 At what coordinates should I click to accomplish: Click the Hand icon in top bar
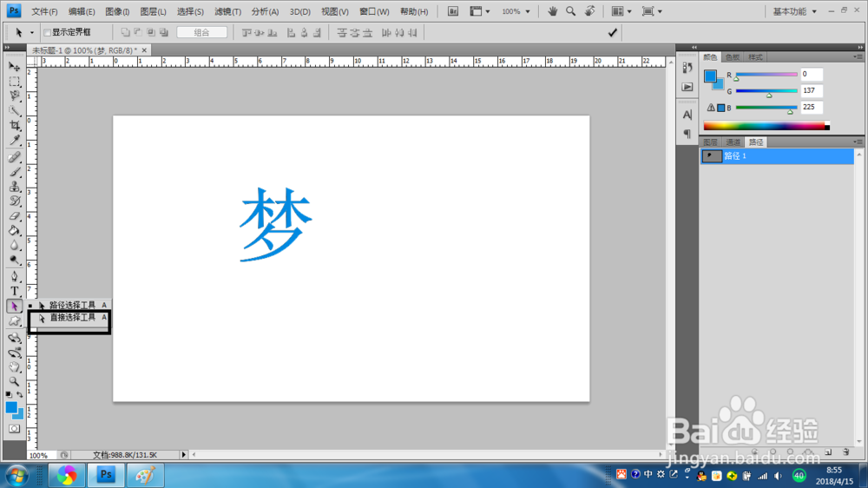click(x=552, y=11)
